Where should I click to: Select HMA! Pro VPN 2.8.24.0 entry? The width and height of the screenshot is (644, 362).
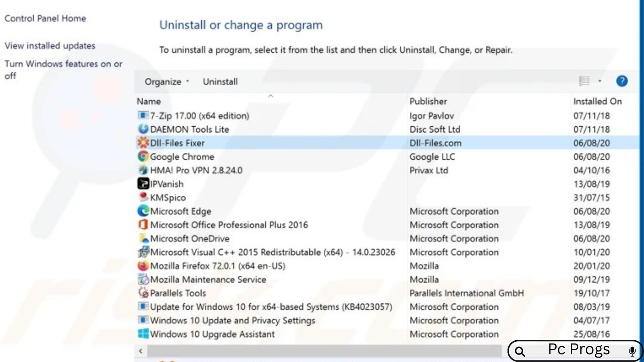point(386,170)
